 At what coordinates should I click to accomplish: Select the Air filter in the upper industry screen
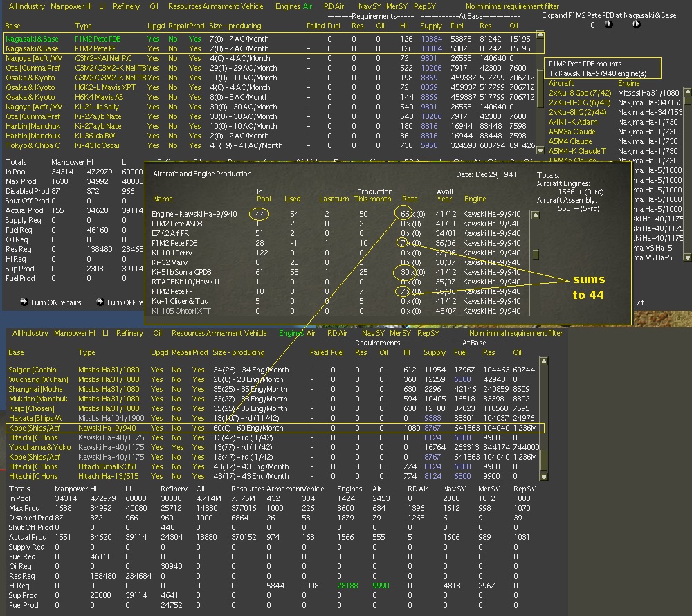point(308,7)
